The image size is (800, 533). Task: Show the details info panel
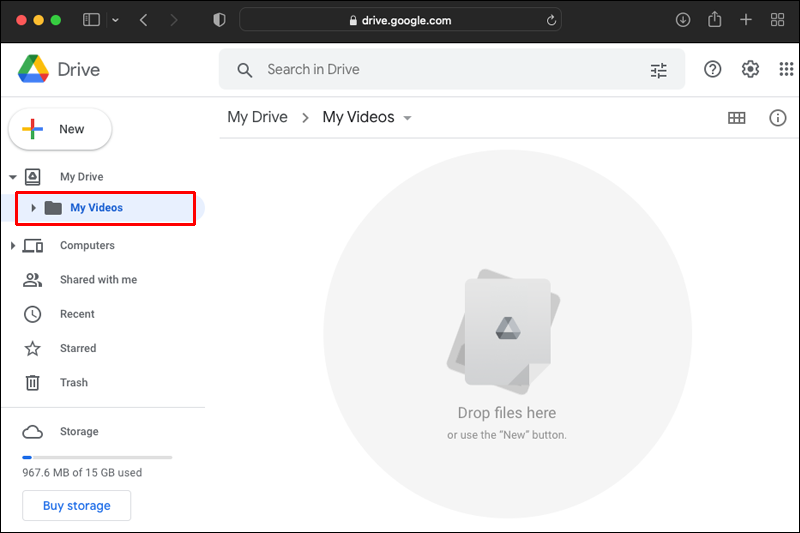[778, 118]
